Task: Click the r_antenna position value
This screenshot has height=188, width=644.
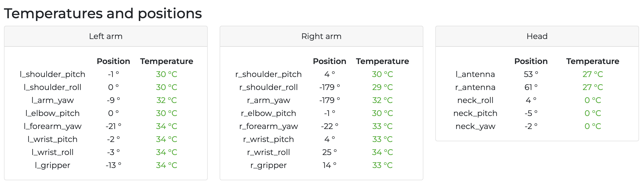Action: tap(531, 87)
